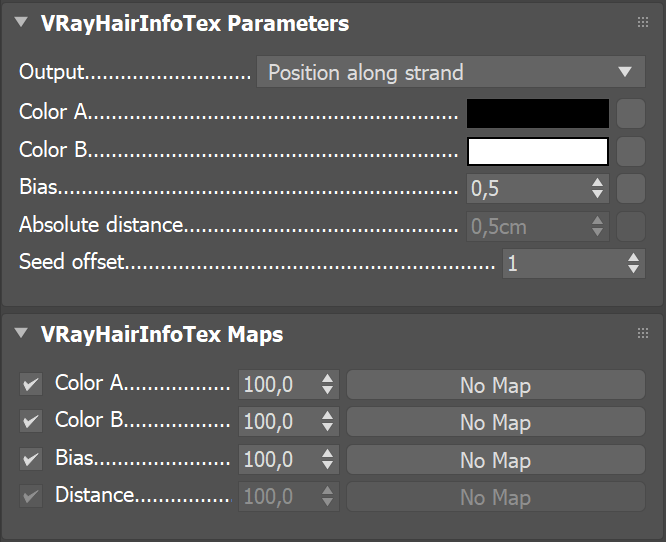This screenshot has height=542, width=666.
Task: Click the Bias map slot button
Action: [631, 188]
